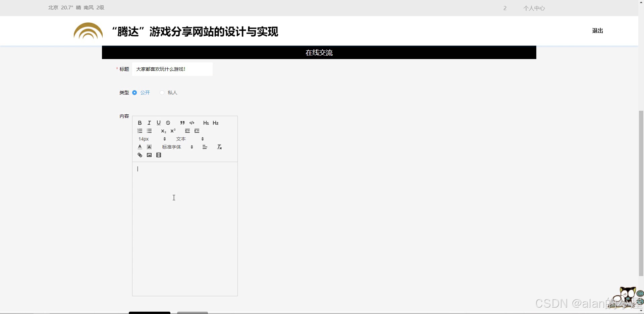Viewport: 644px width, 314px height.
Task: Open the 标准字体 font family dropdown
Action: (x=177, y=147)
